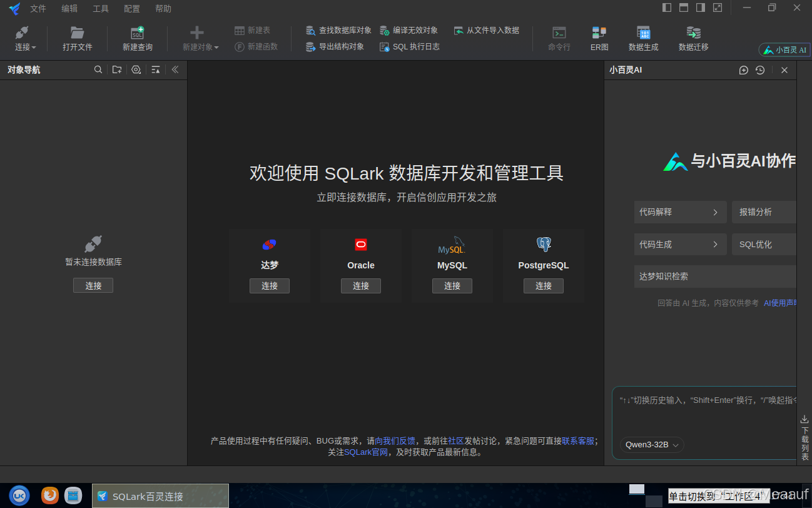The height and width of the screenshot is (508, 812).
Task: Toggle right sidebar layout icon
Action: 701,8
